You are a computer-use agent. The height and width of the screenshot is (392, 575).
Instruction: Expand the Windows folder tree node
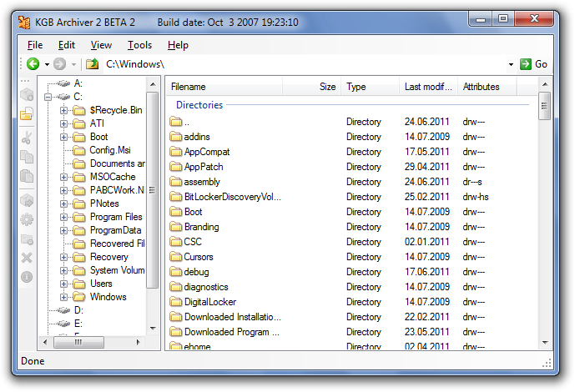pos(63,297)
